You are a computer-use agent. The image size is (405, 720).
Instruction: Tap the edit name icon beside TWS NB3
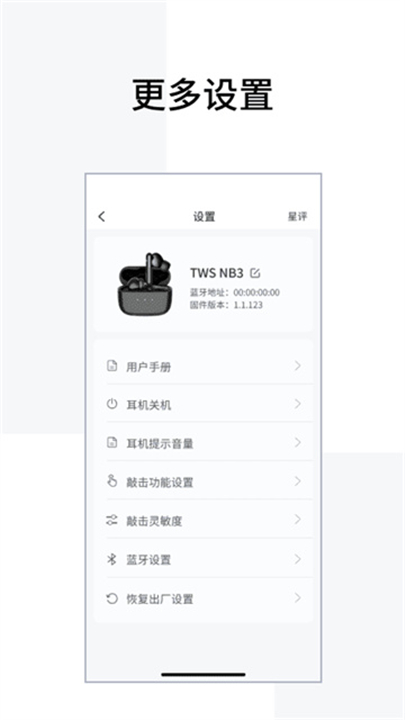255,273
